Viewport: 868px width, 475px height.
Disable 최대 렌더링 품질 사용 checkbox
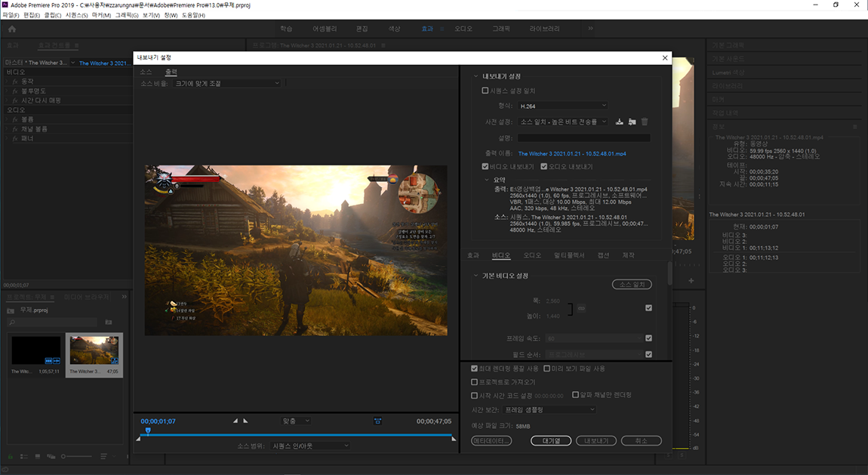(474, 369)
